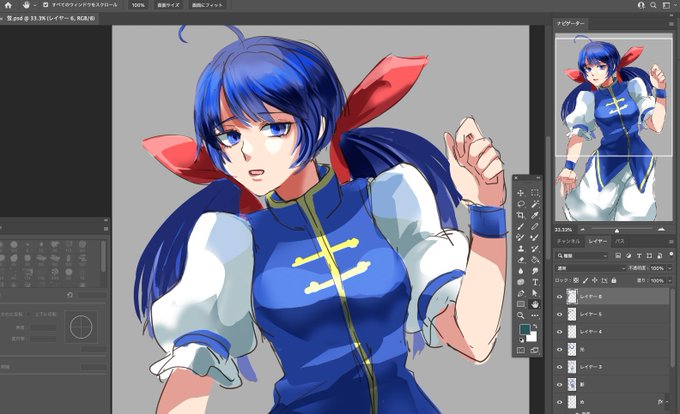Select the Rectangle shape tool
680x414 pixels.
(x=521, y=304)
